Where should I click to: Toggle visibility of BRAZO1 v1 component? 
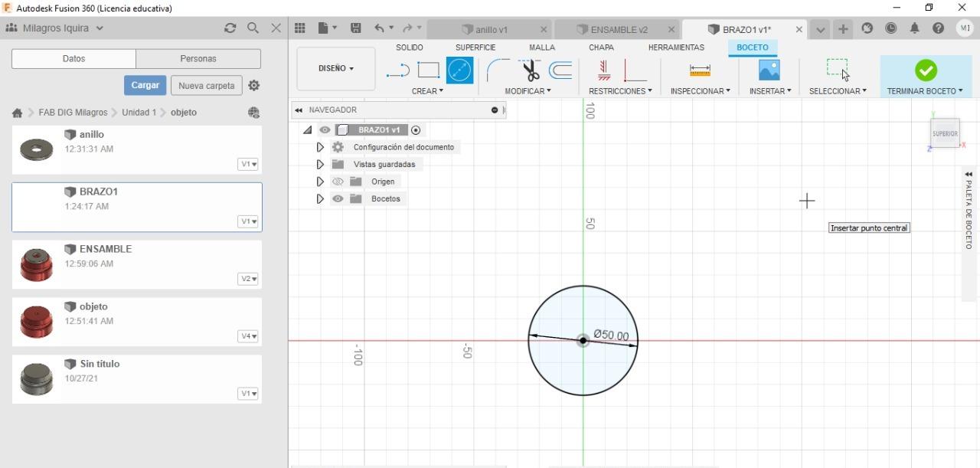pyautogui.click(x=325, y=130)
